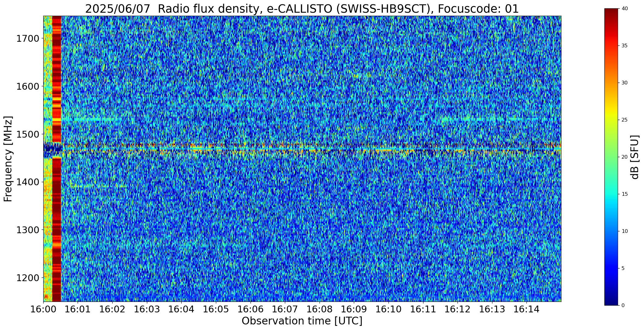Click the dark blue bottom of the colorbar
This screenshot has height=330, width=644.
click(612, 300)
